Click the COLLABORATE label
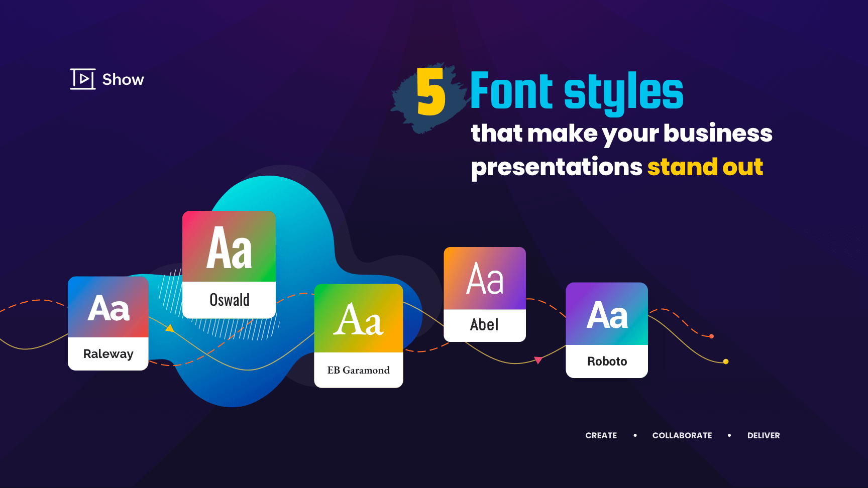 pos(682,435)
